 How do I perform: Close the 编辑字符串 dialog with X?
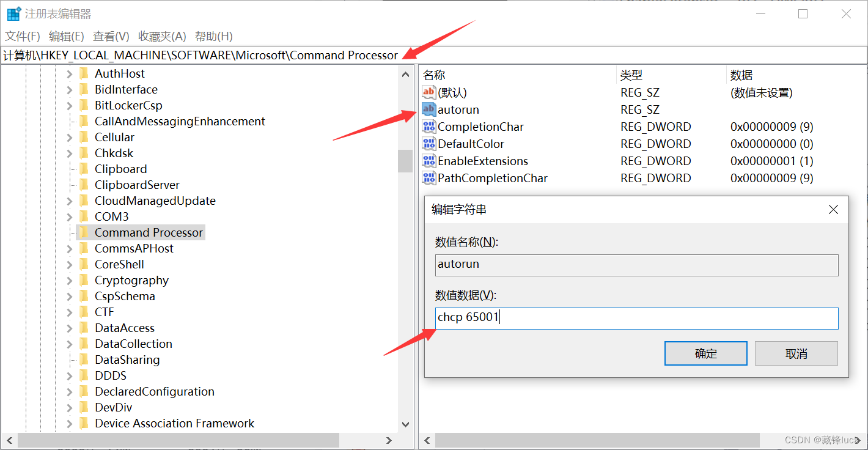[x=833, y=210]
